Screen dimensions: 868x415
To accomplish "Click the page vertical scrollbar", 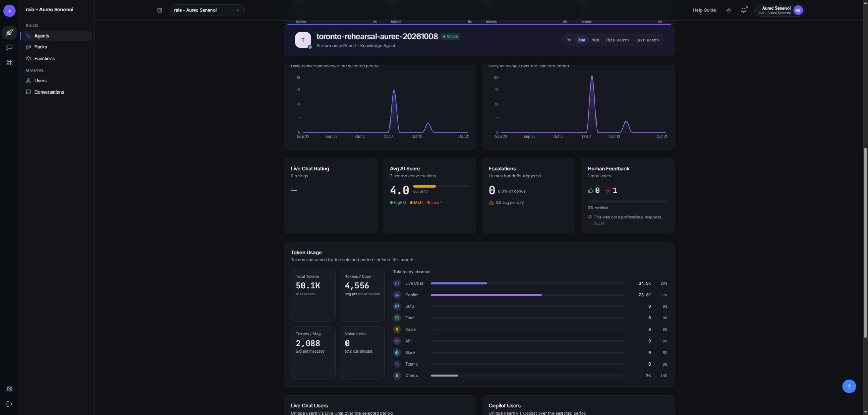I will [865, 242].
